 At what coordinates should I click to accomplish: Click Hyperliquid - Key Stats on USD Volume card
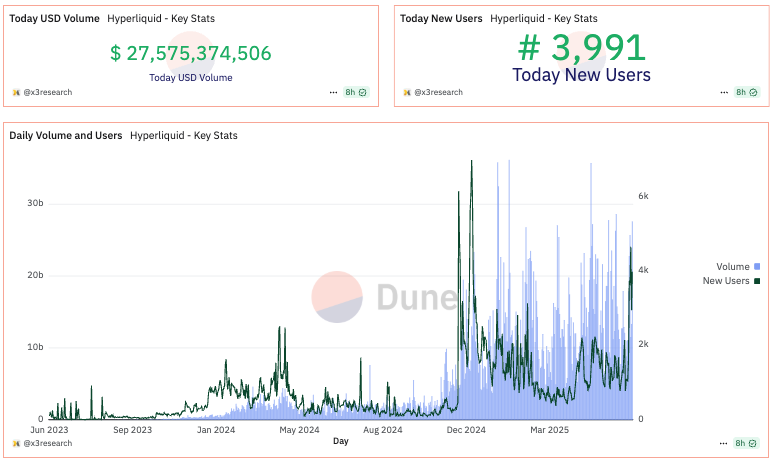pos(161,19)
